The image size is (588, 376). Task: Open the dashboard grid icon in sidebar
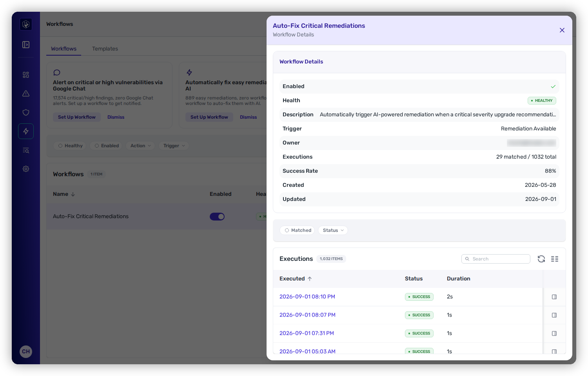26,75
